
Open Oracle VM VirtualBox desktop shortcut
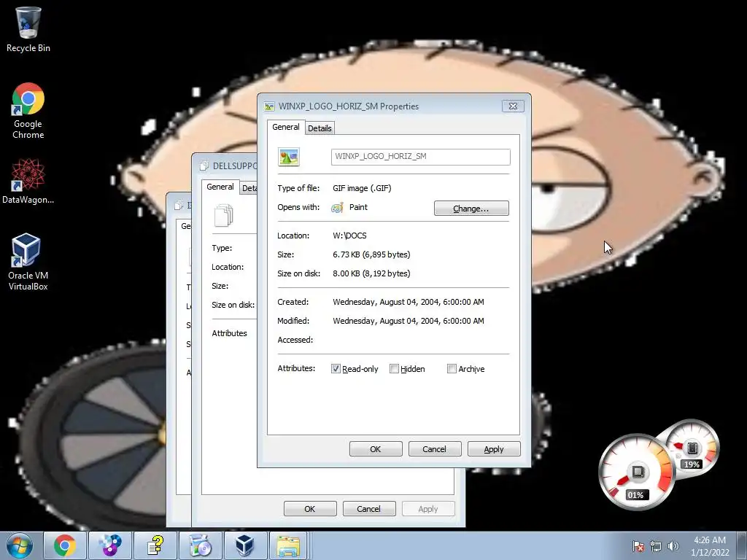click(x=28, y=262)
